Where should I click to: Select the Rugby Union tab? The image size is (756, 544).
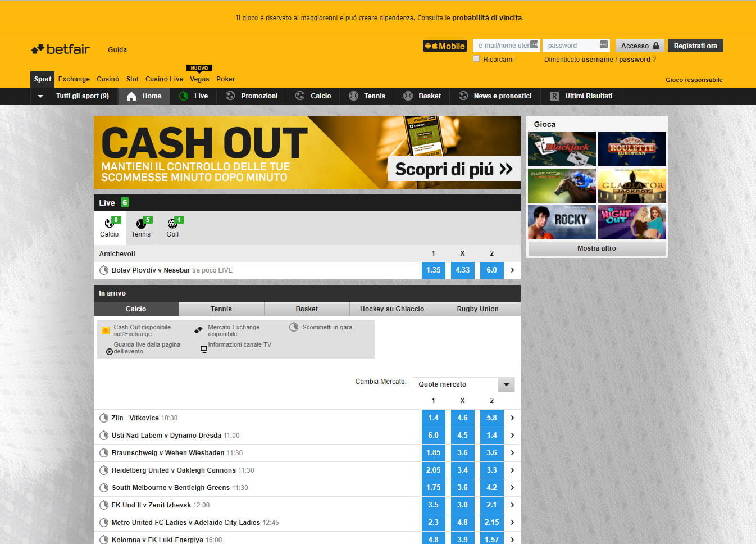click(477, 309)
